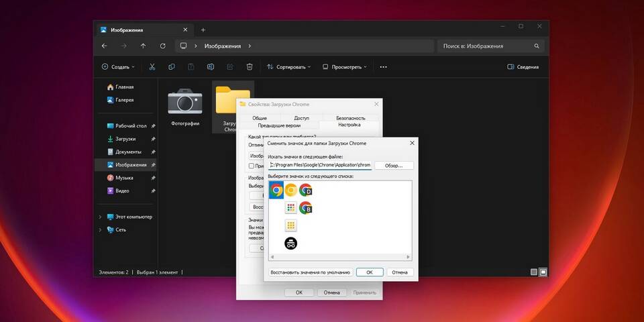
Task: Click the icon list horizontal scrollbar
Action: (340, 257)
